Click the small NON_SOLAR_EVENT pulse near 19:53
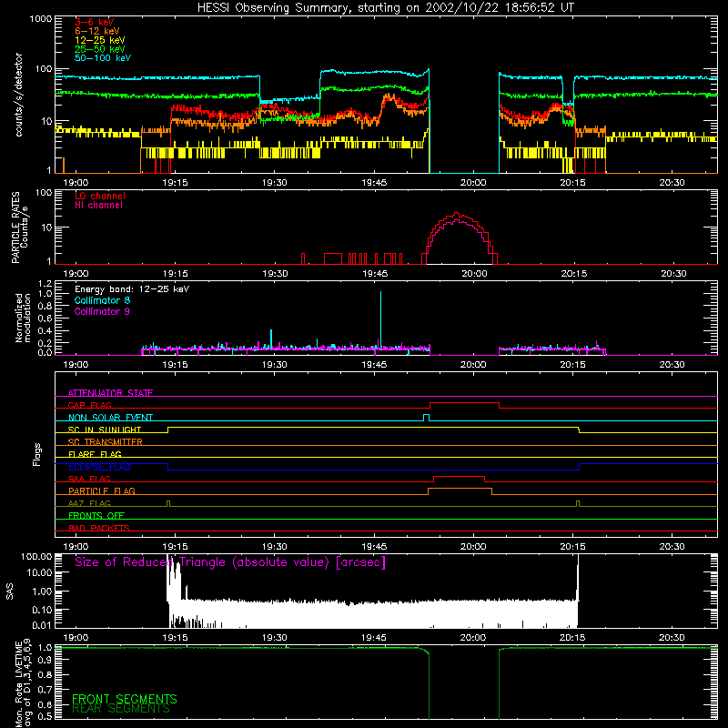 click(427, 417)
